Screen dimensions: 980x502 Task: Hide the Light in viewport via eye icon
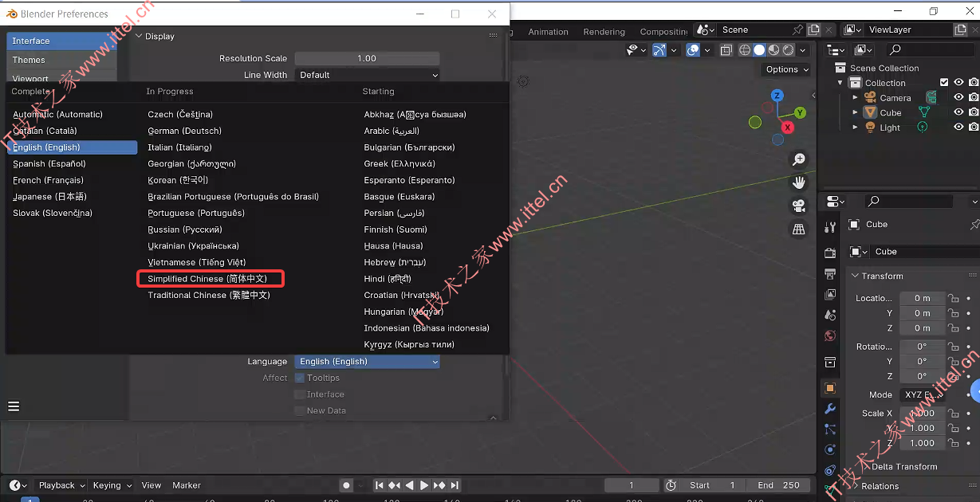click(x=958, y=127)
